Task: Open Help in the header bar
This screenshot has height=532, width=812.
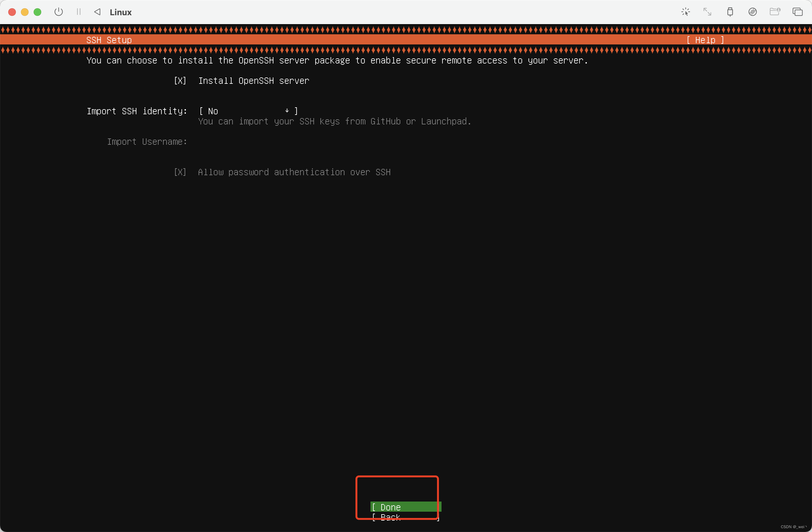Action: point(705,40)
